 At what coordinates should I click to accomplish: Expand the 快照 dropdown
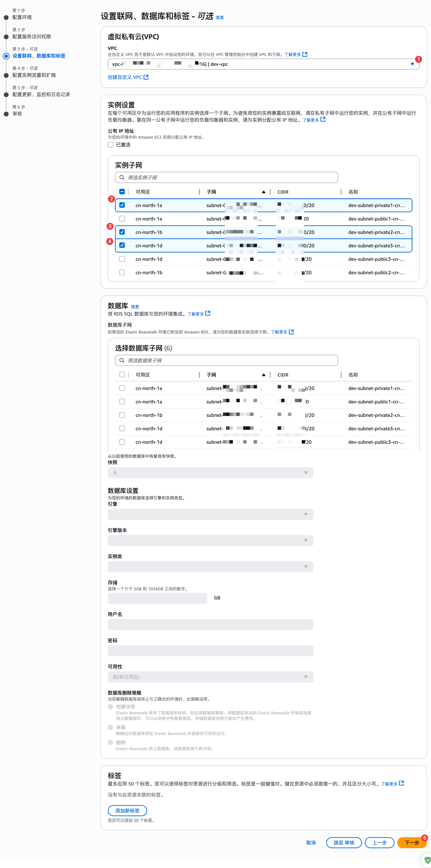pyautogui.click(x=211, y=473)
